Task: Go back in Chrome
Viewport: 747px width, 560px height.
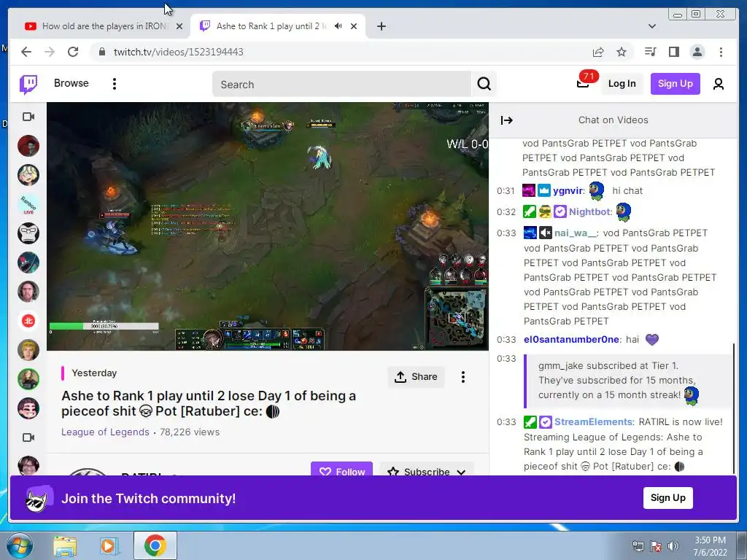Action: point(26,52)
